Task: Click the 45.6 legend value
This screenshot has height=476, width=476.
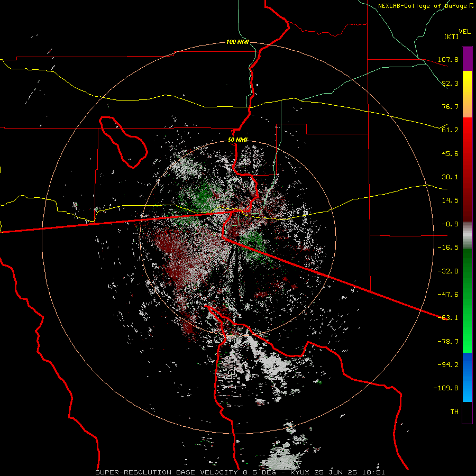Action: [x=450, y=153]
